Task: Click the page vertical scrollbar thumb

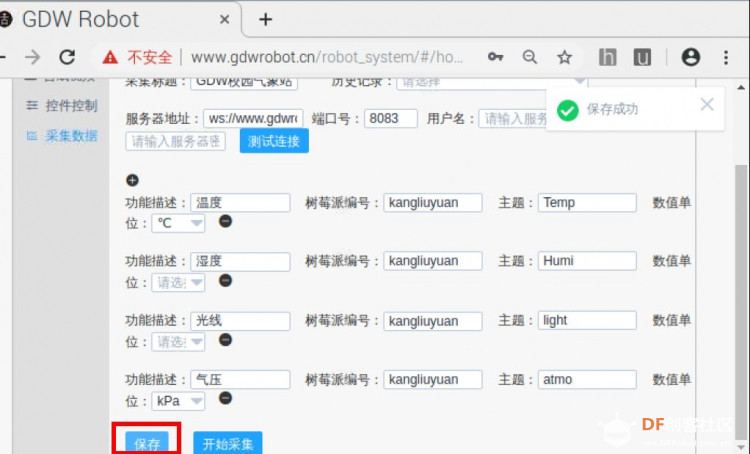Action: (x=741, y=301)
